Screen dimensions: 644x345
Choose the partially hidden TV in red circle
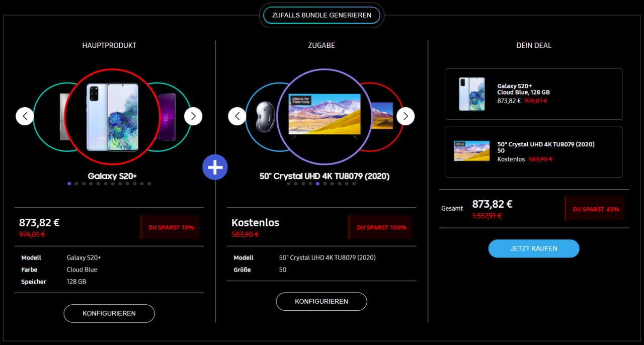pyautogui.click(x=382, y=116)
